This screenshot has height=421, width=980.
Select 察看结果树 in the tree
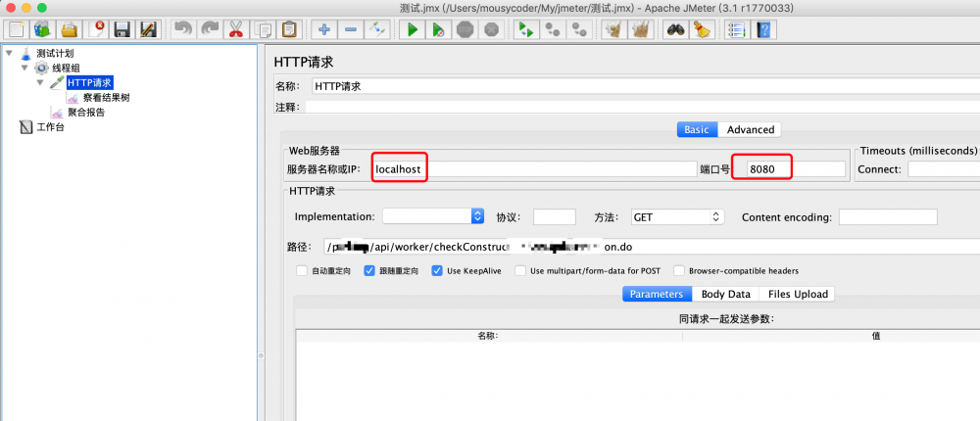pos(106,98)
